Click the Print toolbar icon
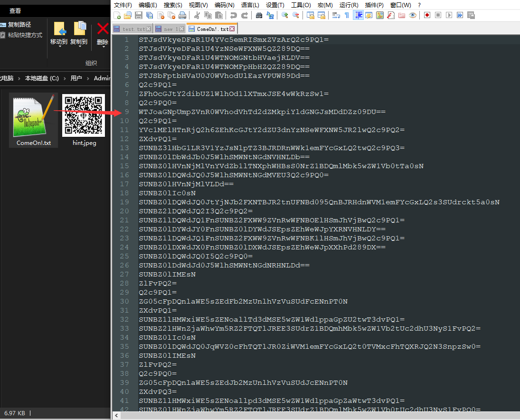The image size is (520, 420). click(x=182, y=15)
